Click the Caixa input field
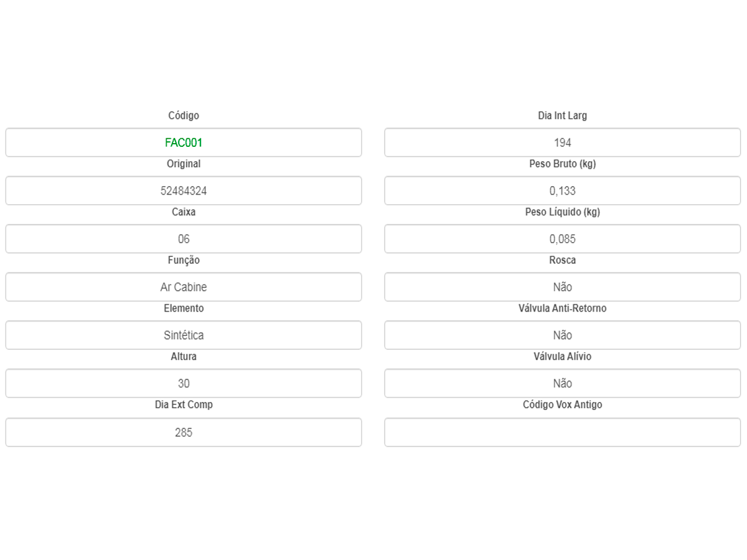Screen dimensions: 747x560 click(184, 239)
